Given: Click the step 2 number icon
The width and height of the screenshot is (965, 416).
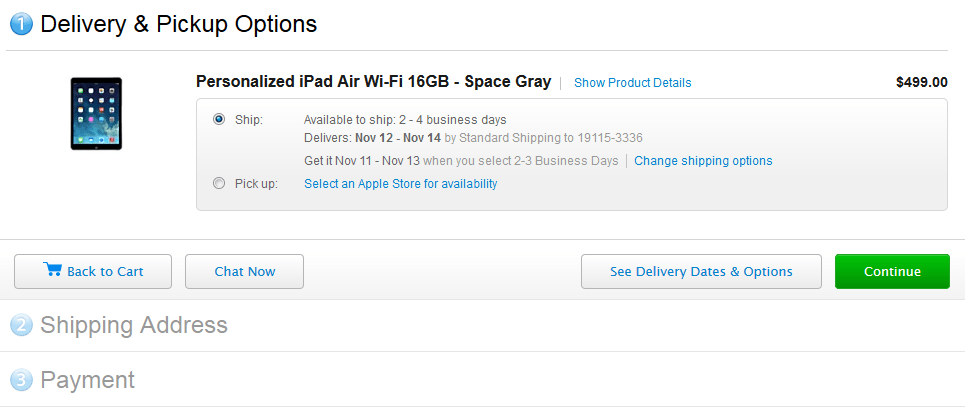Looking at the screenshot, I should pyautogui.click(x=21, y=325).
